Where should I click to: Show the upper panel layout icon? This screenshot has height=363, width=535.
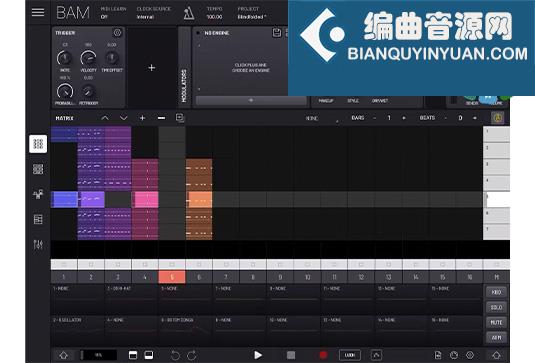point(133,355)
